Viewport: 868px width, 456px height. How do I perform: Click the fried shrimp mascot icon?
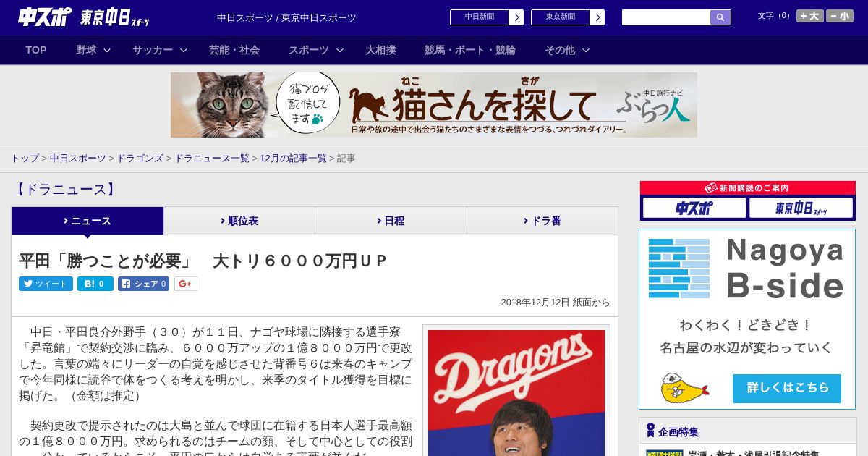pyautogui.click(x=684, y=389)
